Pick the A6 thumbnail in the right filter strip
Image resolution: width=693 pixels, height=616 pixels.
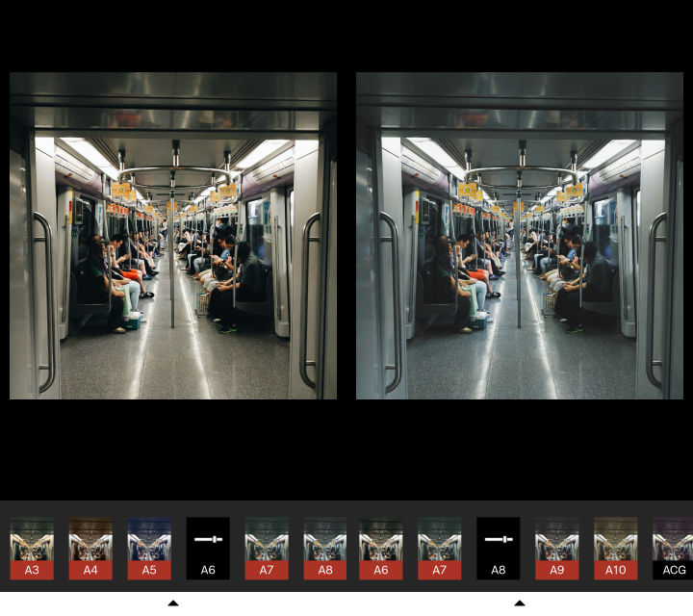(381, 548)
